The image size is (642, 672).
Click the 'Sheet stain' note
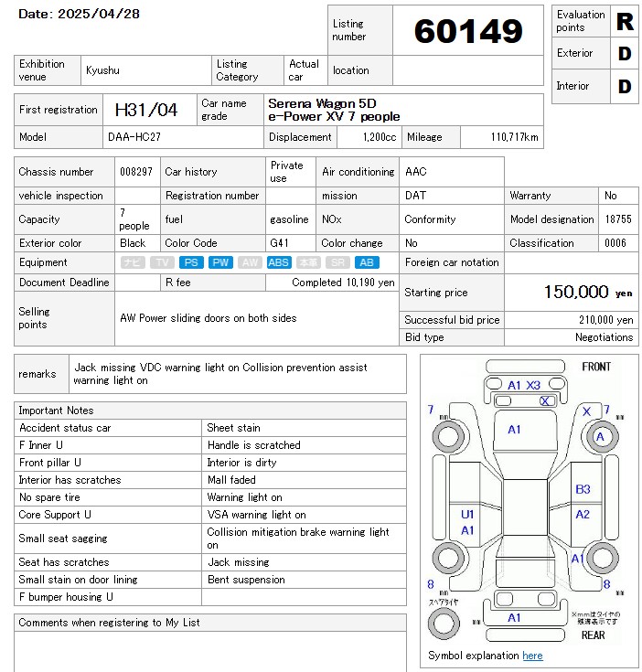(x=233, y=428)
